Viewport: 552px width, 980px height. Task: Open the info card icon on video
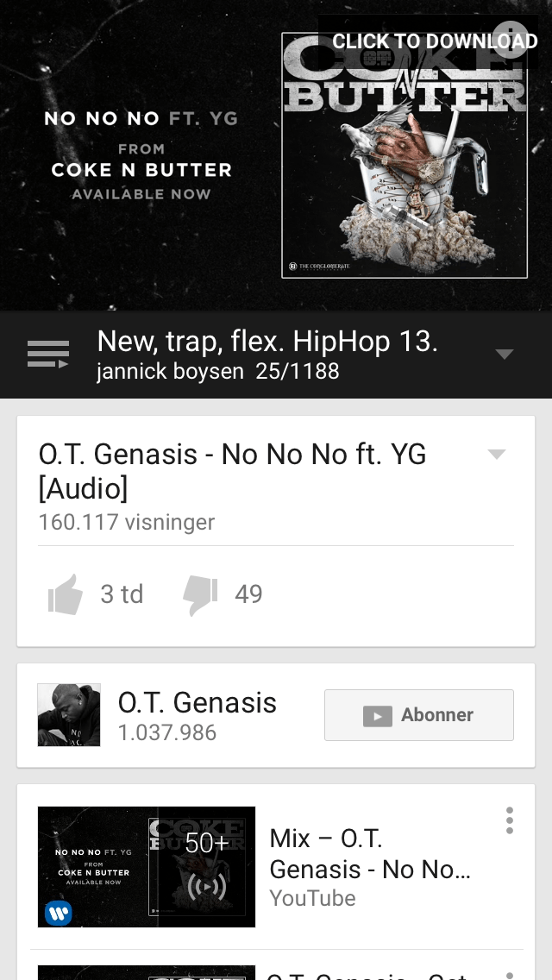[x=511, y=40]
